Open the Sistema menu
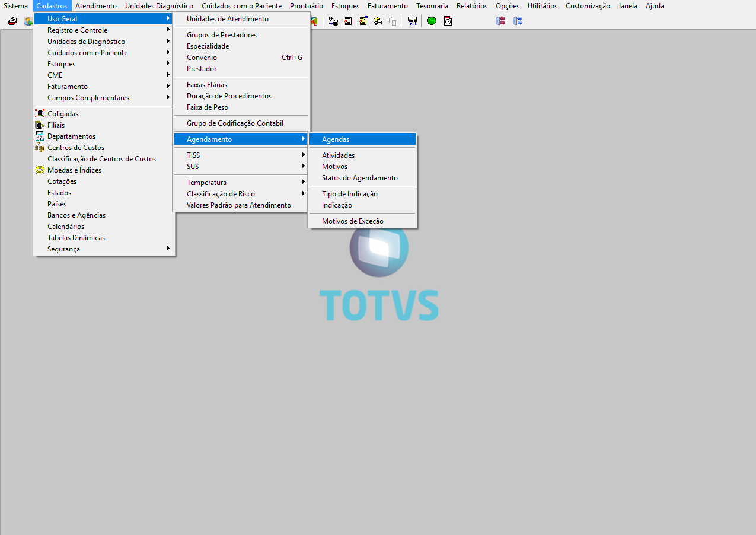The image size is (756, 535). [15, 6]
